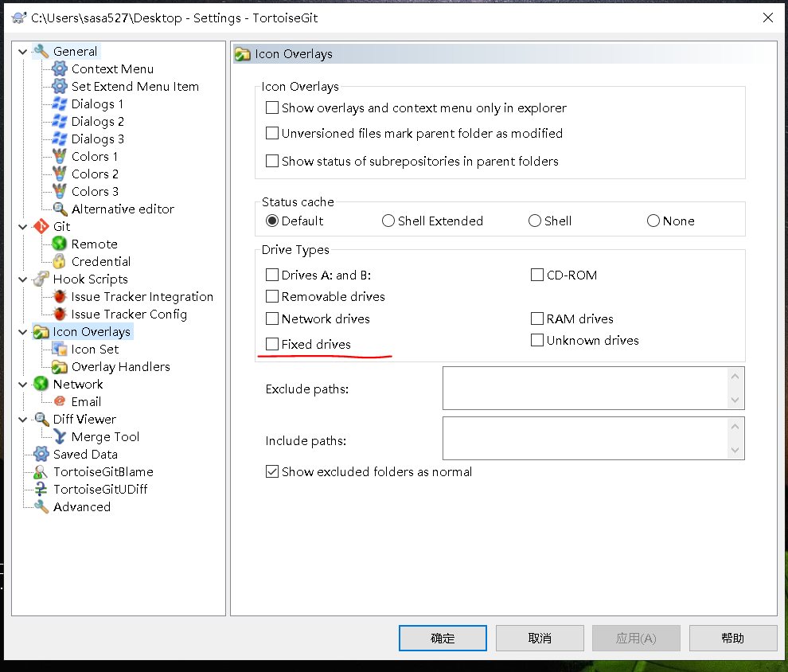The width and height of the screenshot is (788, 672).
Task: Select the Shell status cache radio
Action: (x=535, y=221)
